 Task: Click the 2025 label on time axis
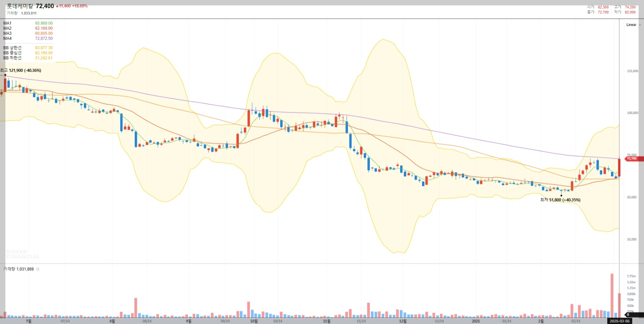[x=476, y=321]
